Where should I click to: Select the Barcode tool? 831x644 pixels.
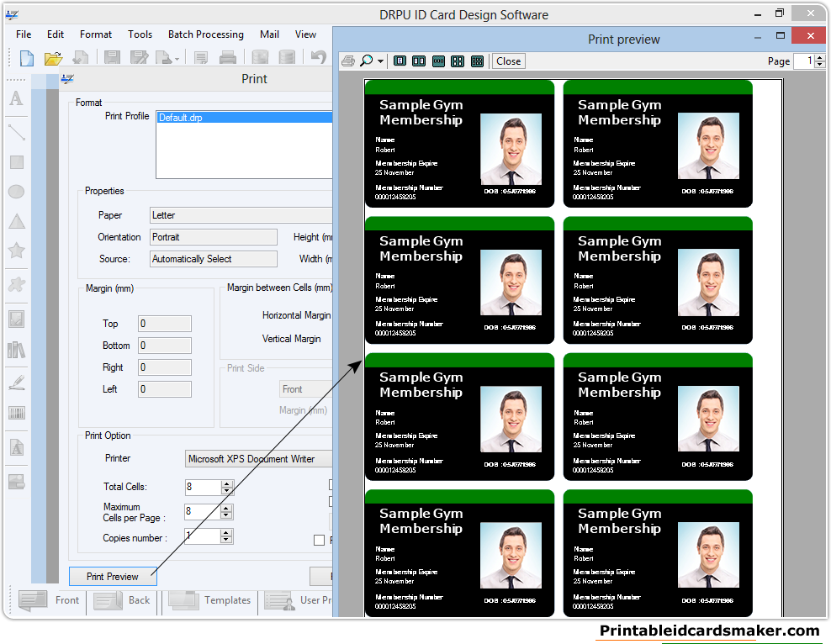(x=17, y=413)
